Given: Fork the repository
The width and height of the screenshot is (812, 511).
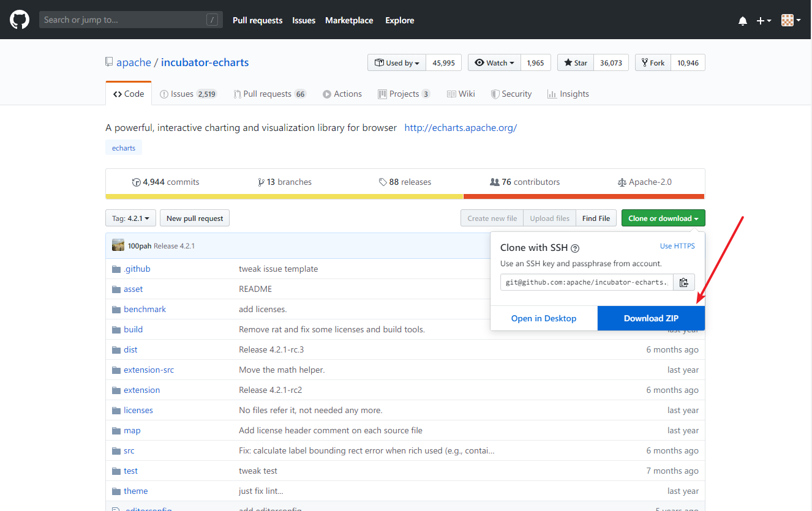Looking at the screenshot, I should (653, 62).
